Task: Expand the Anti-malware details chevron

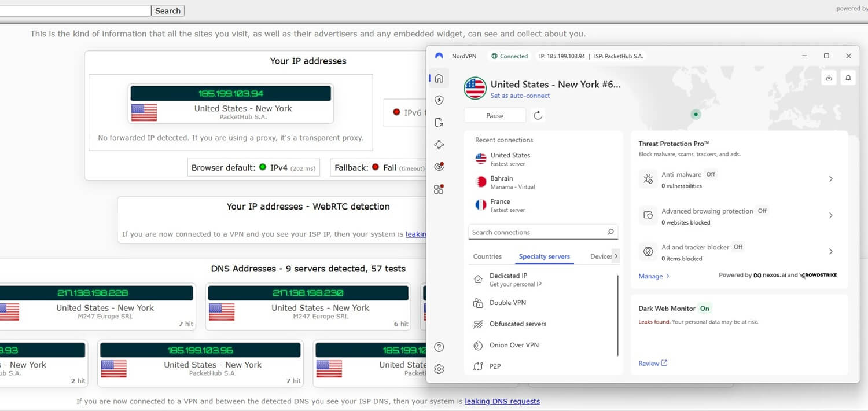Action: pyautogui.click(x=831, y=179)
